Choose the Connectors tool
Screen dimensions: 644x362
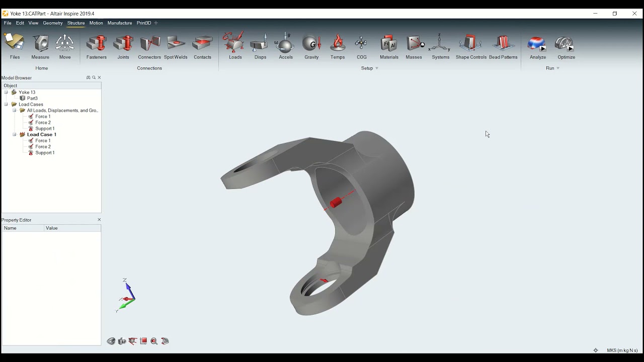(149, 46)
